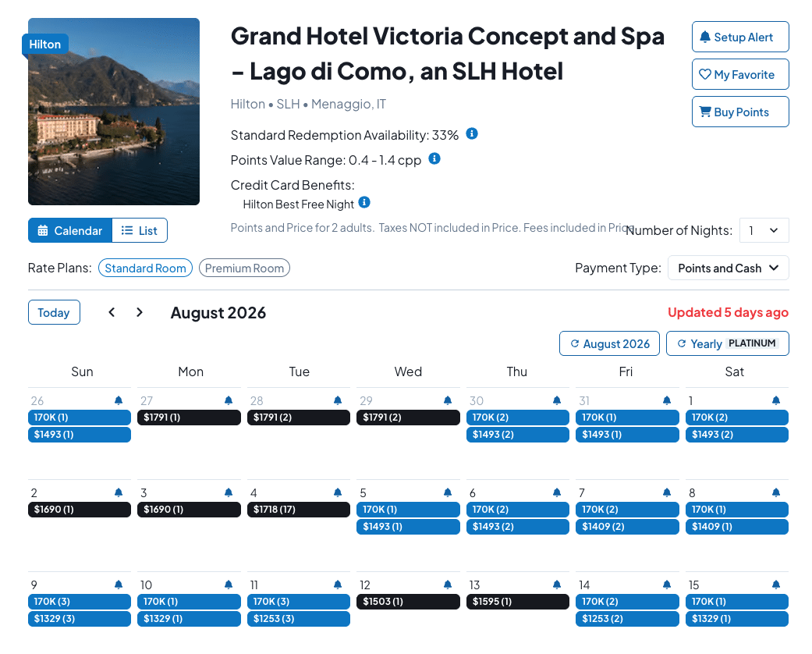
Task: Click the info icon beside Standard Redemption Availability
Action: pyautogui.click(x=472, y=133)
